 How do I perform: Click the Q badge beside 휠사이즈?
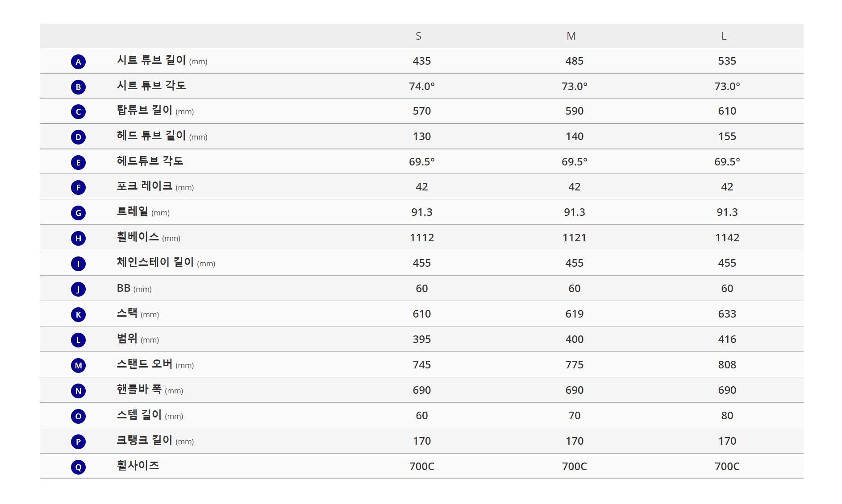[78, 467]
